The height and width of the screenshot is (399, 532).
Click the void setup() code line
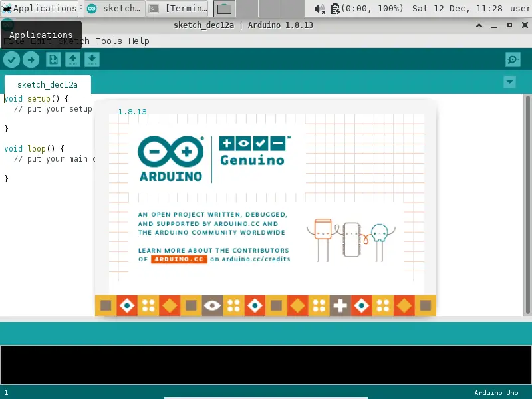point(37,98)
